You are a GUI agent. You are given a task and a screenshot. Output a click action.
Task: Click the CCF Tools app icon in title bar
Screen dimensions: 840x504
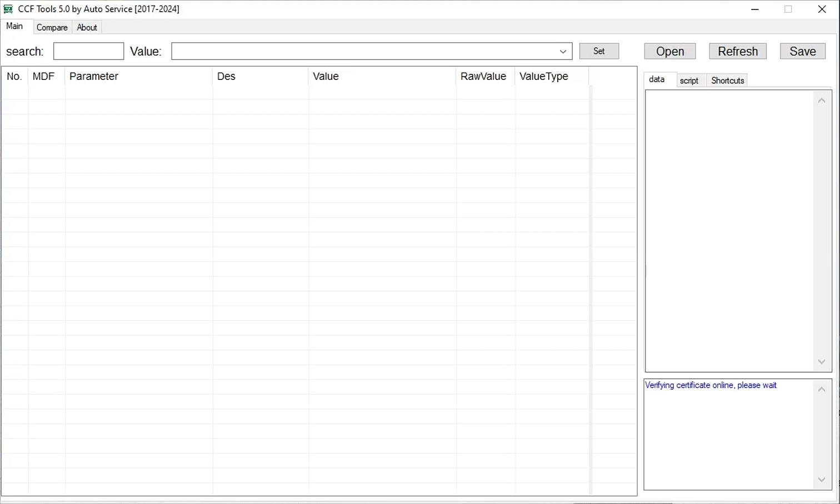tap(8, 9)
